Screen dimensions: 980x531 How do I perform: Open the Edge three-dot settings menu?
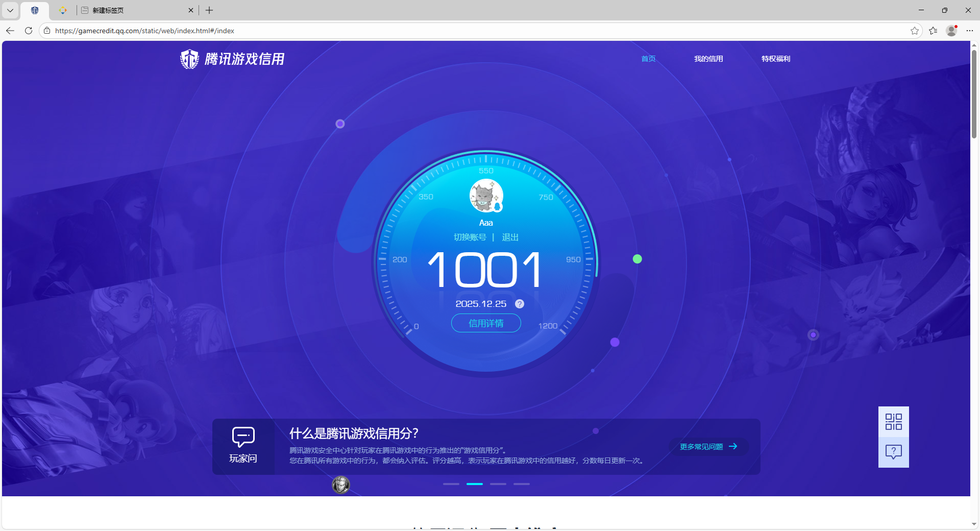(970, 31)
